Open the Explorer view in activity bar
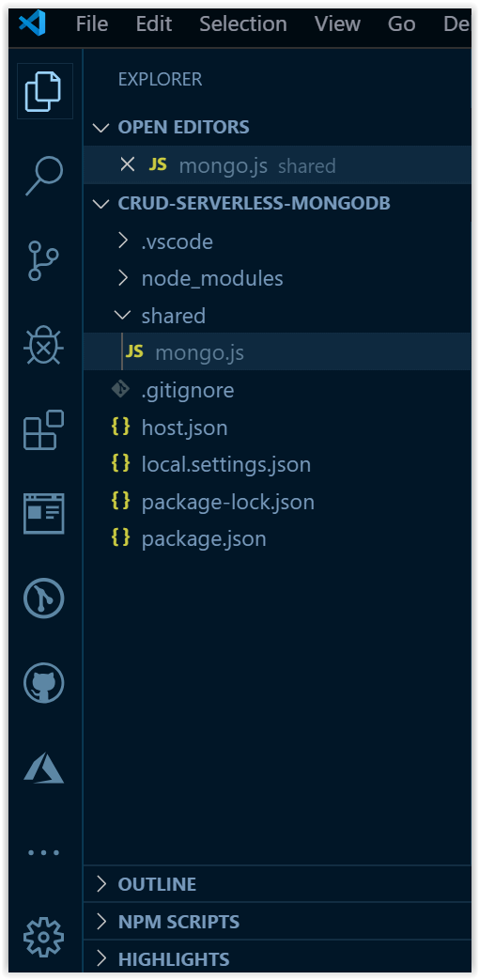Screen dimensions: 479x980 tap(44, 91)
